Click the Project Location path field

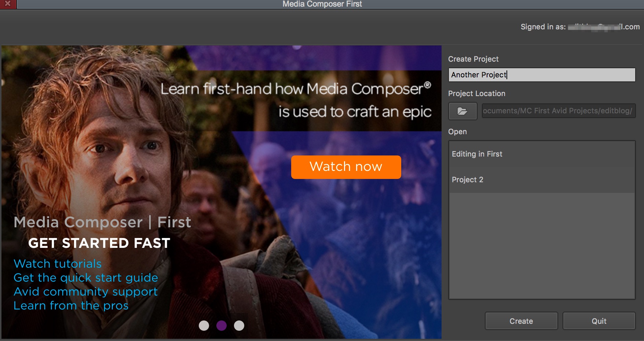[x=559, y=111]
